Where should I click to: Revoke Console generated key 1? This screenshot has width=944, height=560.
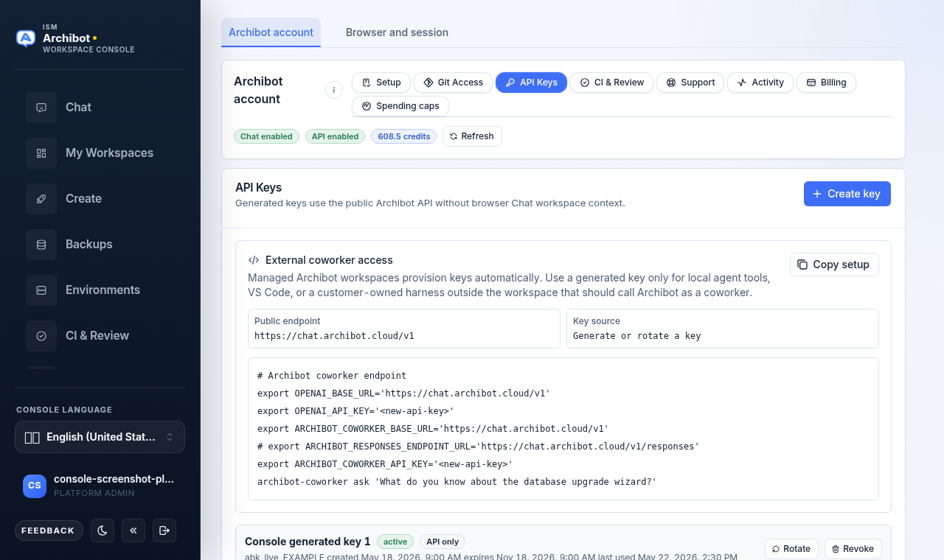click(853, 549)
